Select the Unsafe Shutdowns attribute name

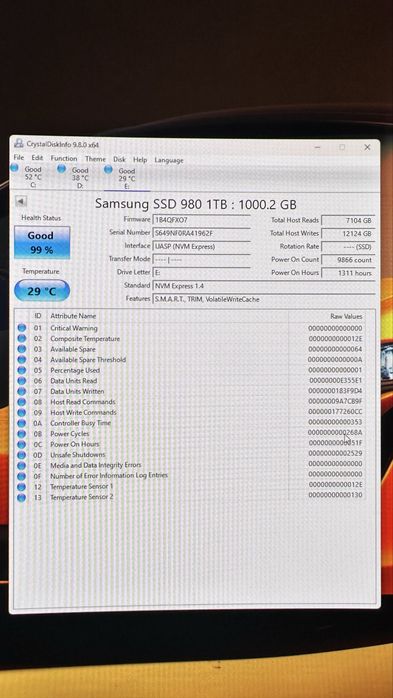[x=77, y=455]
